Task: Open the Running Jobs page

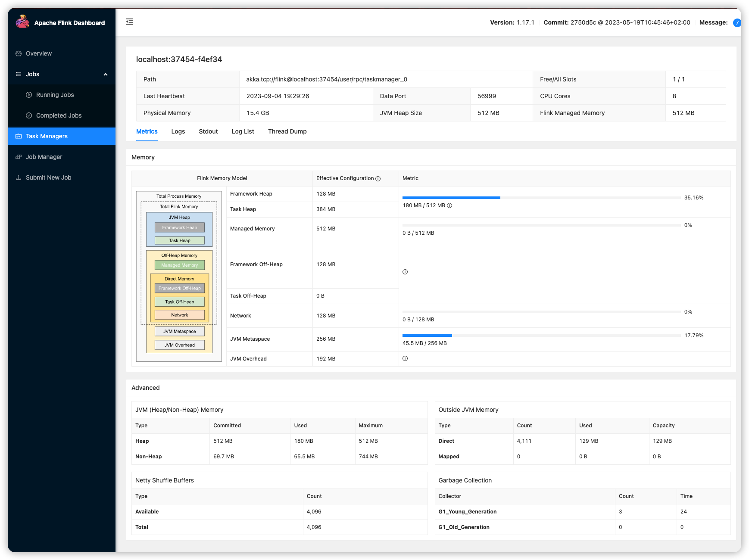Action: 55,95
